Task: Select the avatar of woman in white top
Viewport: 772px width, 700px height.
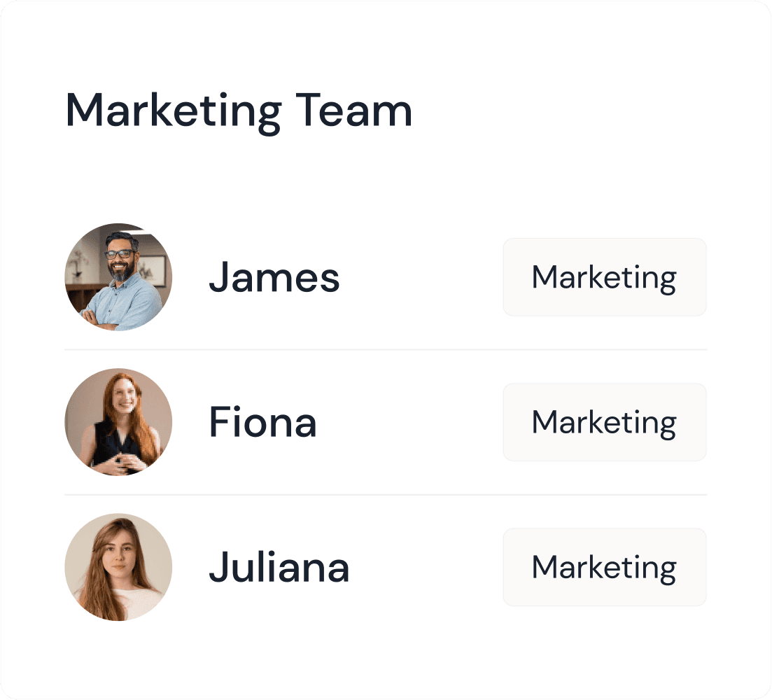Action: [x=119, y=567]
